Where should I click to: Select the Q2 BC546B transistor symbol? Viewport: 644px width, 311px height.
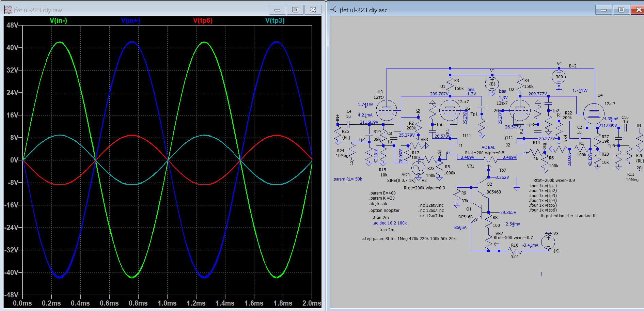(x=483, y=188)
